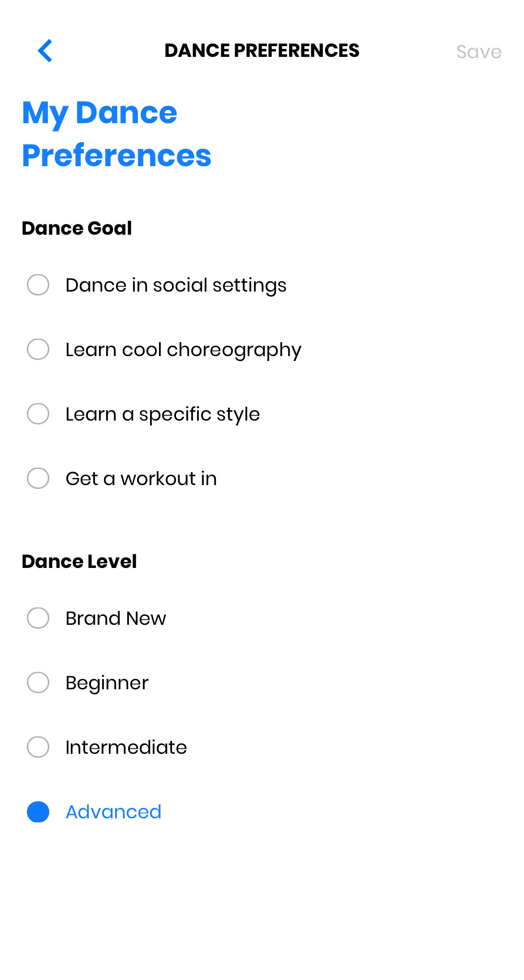Click the 'Dance Goal' section heading
The height and width of the screenshot is (980, 524).
pos(77,228)
